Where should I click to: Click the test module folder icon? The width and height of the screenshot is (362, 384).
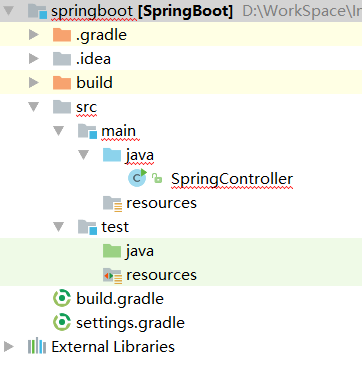tap(87, 227)
